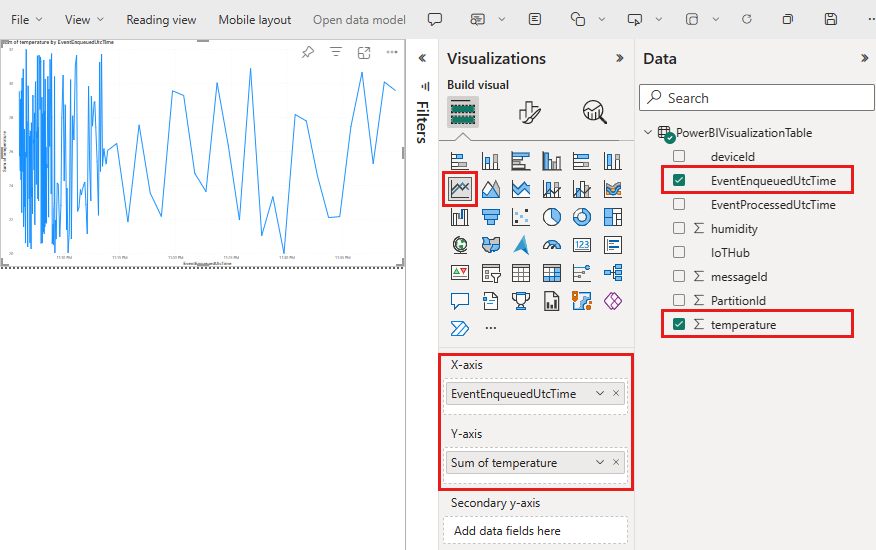This screenshot has width=876, height=550.
Task: Pick the 100% stacked column chart visual
Action: (x=612, y=162)
